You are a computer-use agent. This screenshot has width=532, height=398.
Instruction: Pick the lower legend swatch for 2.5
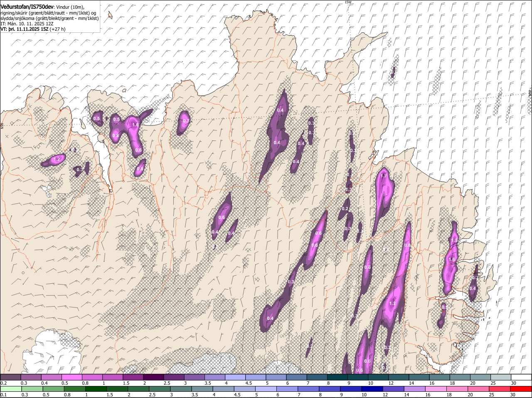tap(160, 389)
